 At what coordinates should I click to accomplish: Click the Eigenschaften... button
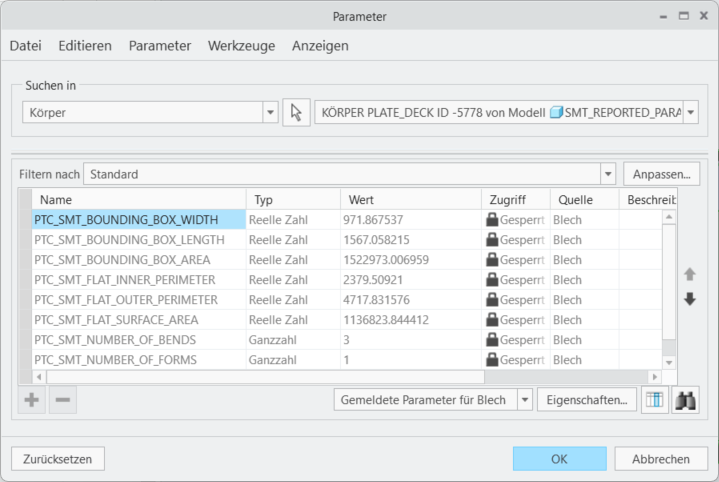(x=586, y=400)
